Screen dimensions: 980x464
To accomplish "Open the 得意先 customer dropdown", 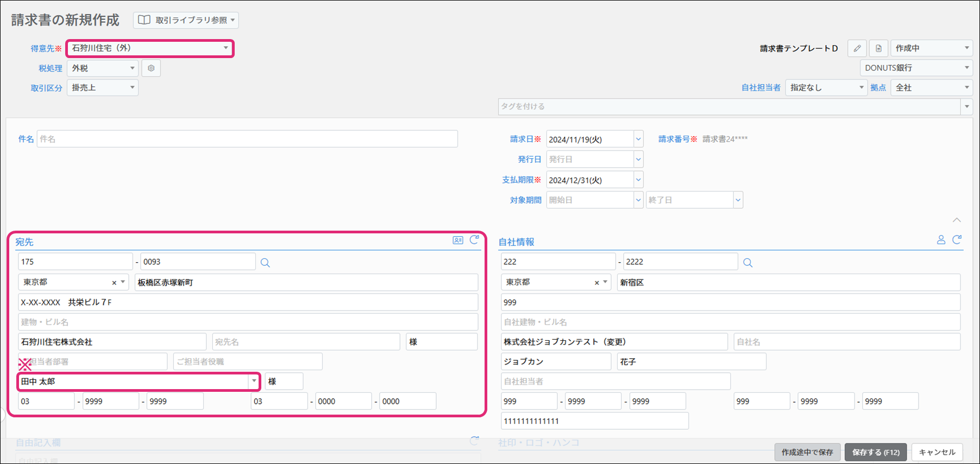I will click(x=150, y=48).
